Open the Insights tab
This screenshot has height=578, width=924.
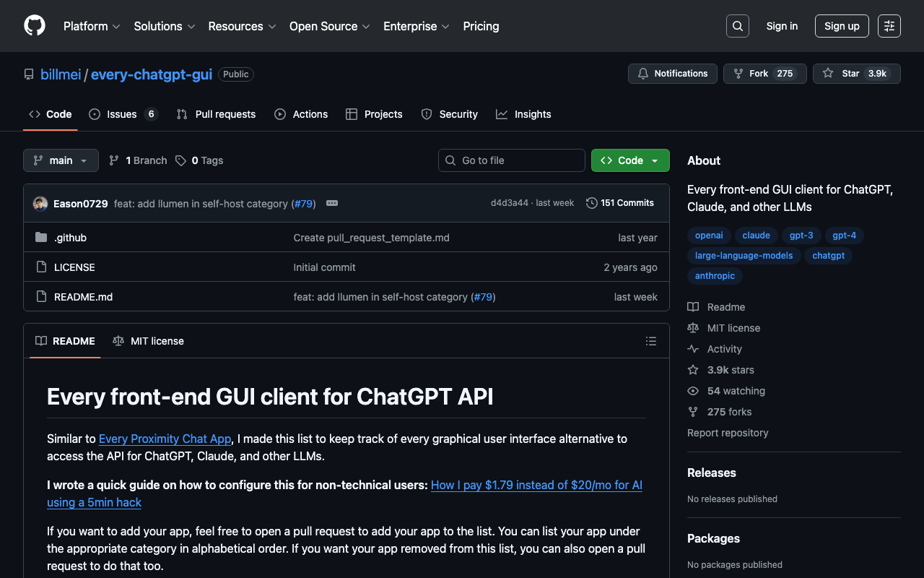click(x=532, y=114)
